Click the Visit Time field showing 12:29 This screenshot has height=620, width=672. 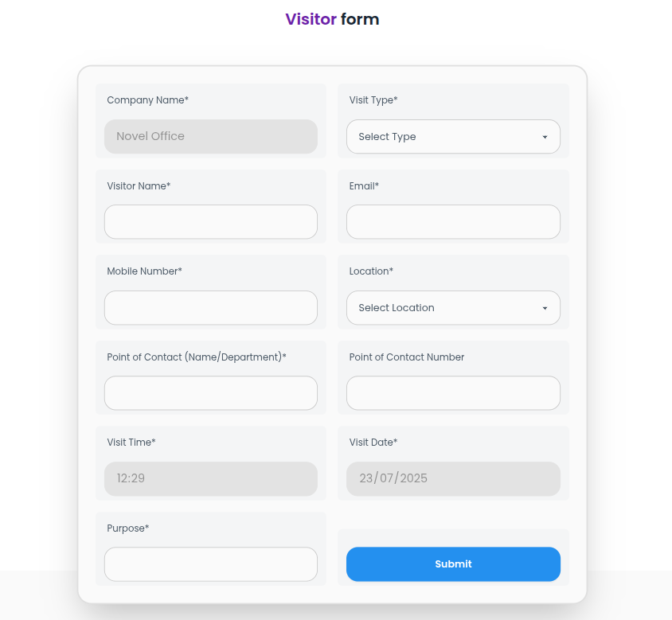pos(210,478)
